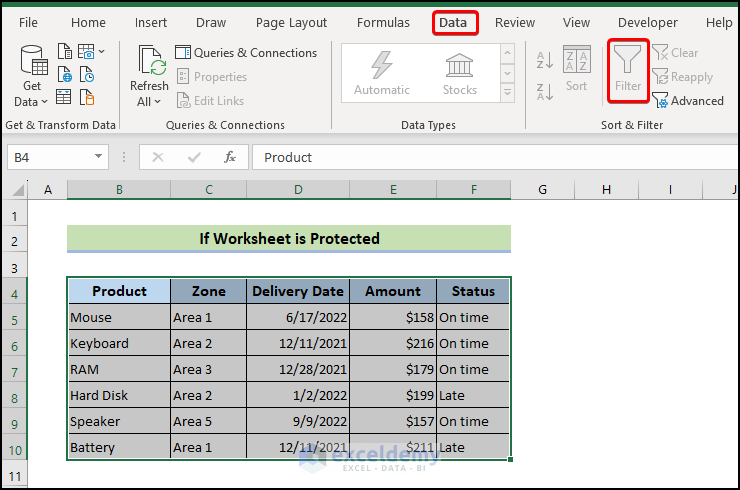Switch to the Page Layout tab
Image resolution: width=740 pixels, height=490 pixels.
(291, 23)
